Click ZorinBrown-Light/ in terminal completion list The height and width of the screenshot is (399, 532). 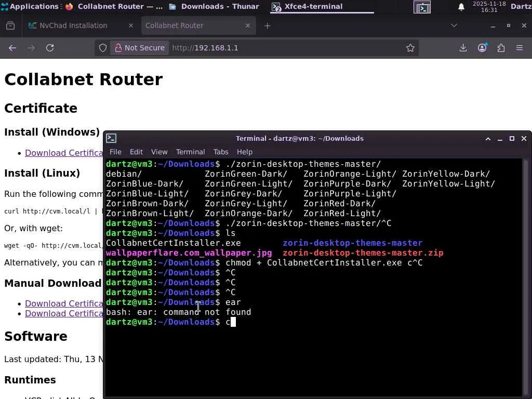(x=150, y=214)
